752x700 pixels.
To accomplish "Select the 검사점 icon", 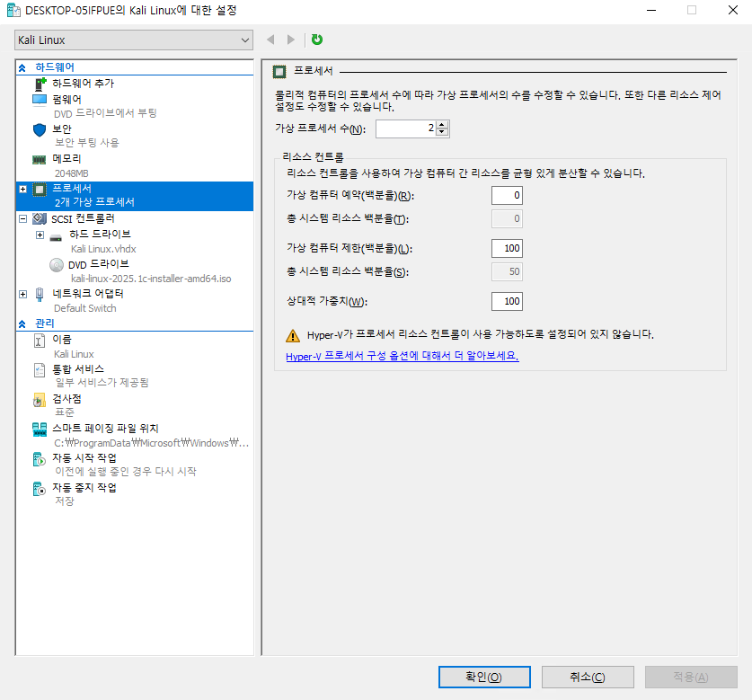I will pos(40,400).
